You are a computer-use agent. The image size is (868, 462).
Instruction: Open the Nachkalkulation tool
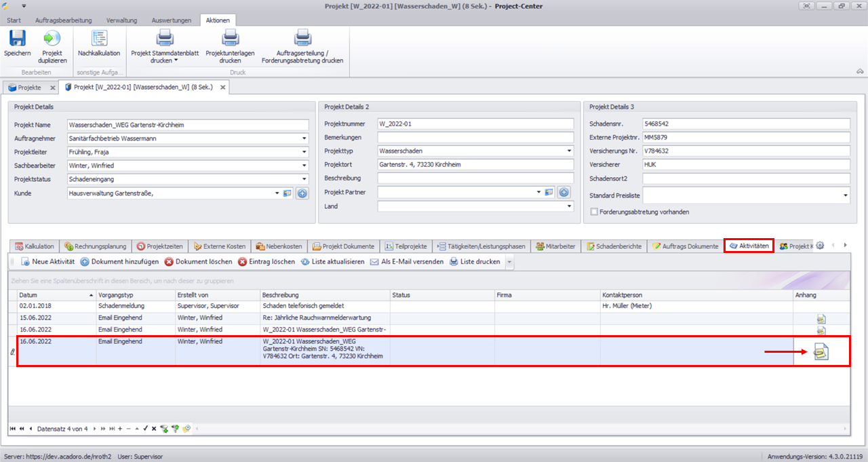(99, 39)
